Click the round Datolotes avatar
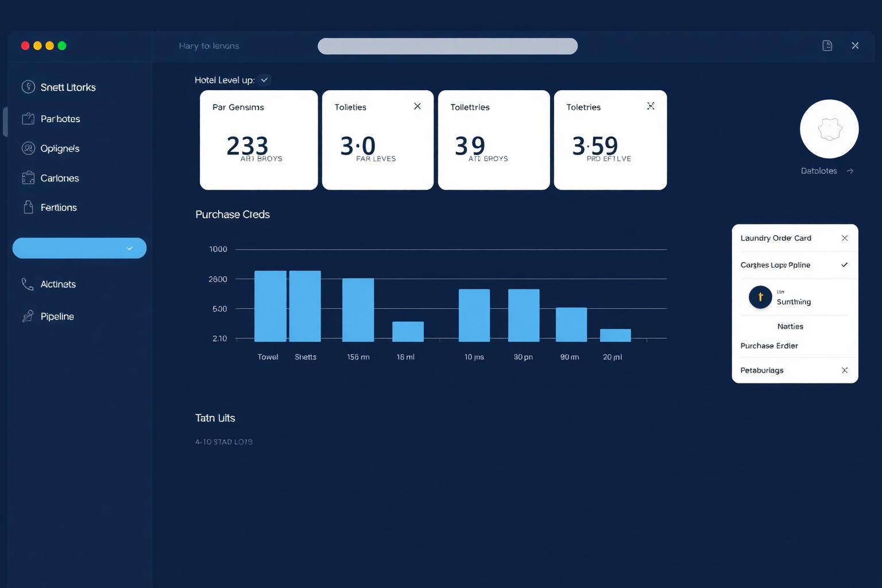This screenshot has height=588, width=882. [x=829, y=129]
